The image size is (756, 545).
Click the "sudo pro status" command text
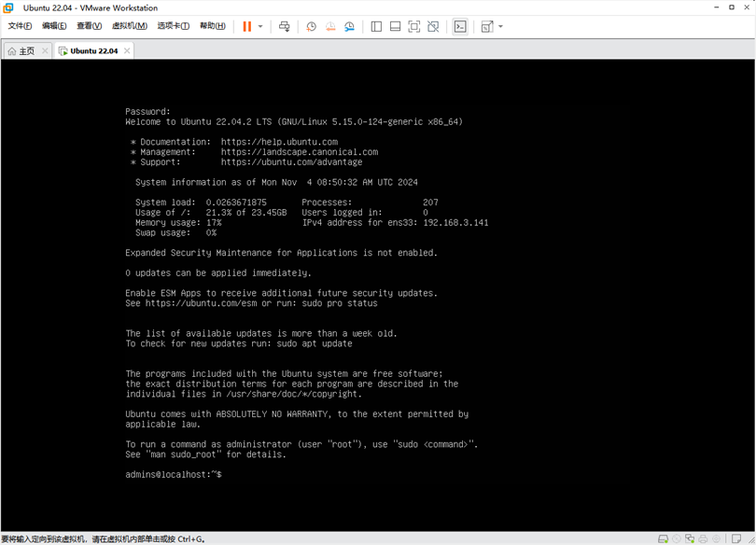pyautogui.click(x=340, y=303)
